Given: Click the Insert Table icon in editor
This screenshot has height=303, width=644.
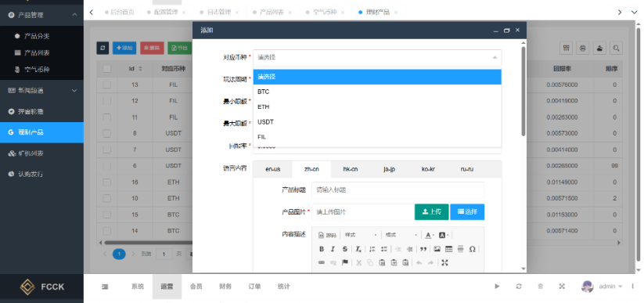Looking at the screenshot, I should tap(449, 249).
